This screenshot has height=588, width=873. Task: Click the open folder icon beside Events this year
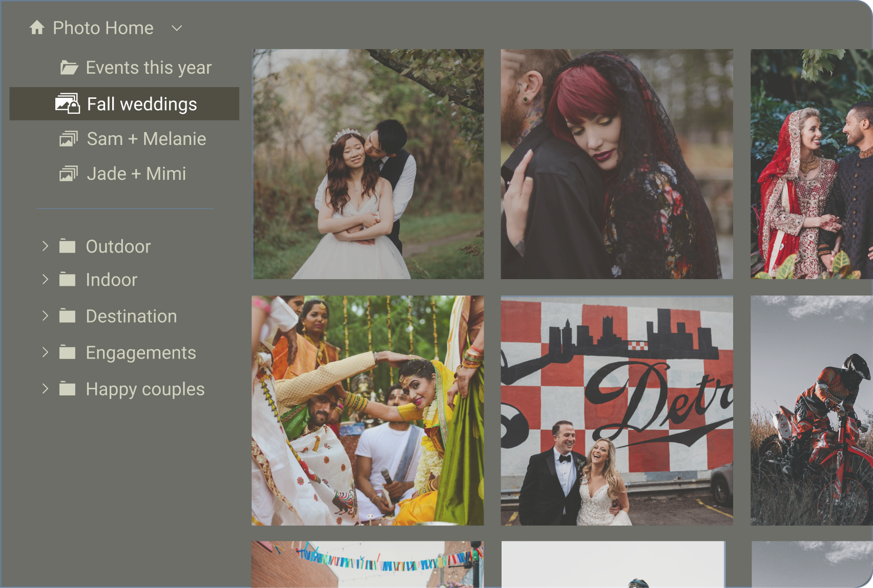pyautogui.click(x=69, y=68)
